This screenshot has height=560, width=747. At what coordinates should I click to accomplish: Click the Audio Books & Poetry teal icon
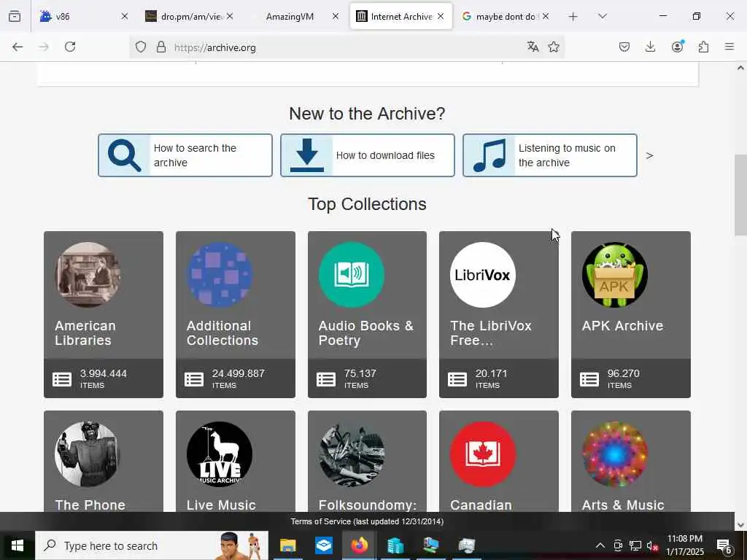pos(352,275)
